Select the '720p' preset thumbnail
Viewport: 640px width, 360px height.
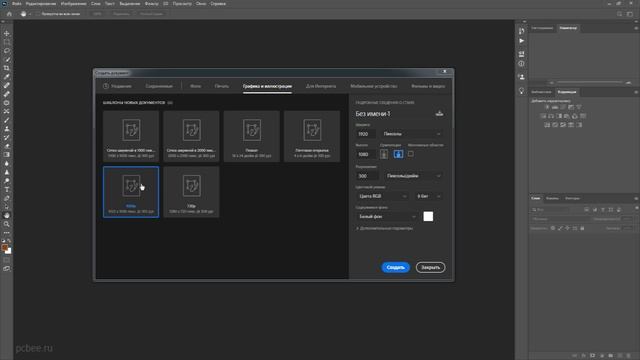click(191, 192)
